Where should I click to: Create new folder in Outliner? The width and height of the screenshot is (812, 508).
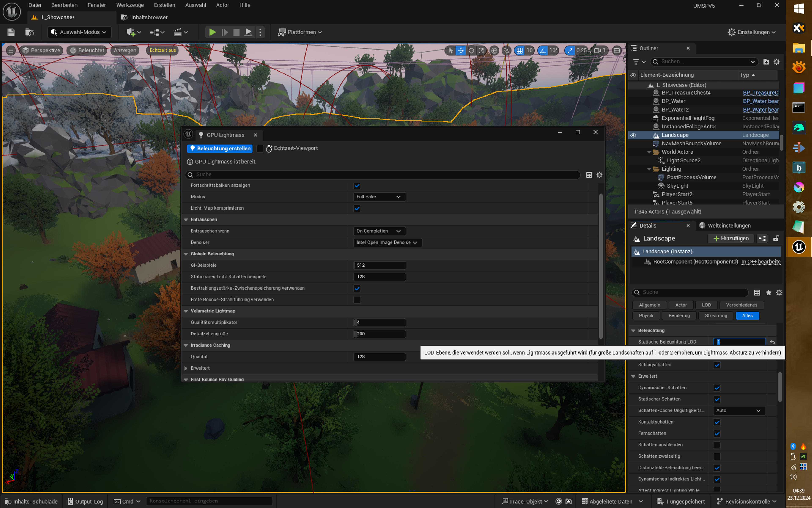[766, 62]
